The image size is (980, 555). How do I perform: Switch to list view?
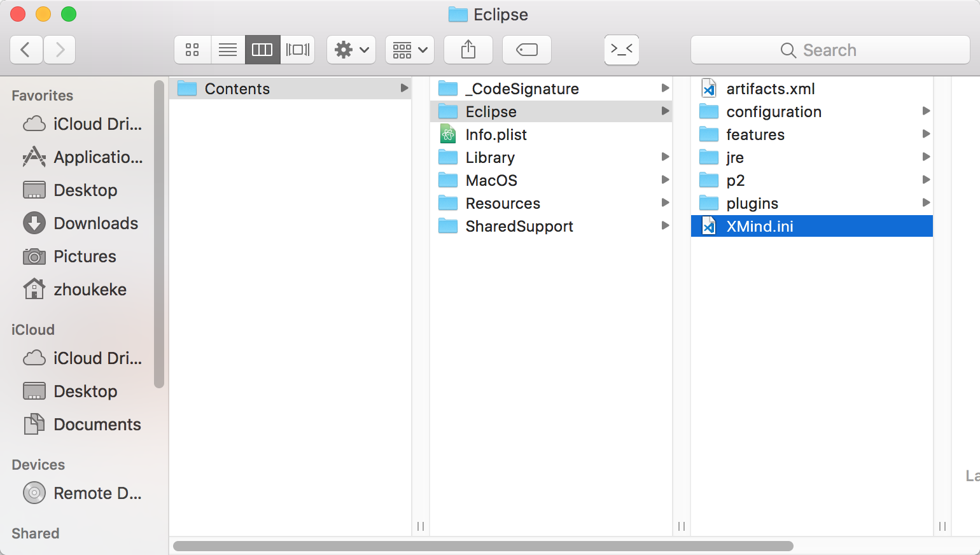click(228, 50)
